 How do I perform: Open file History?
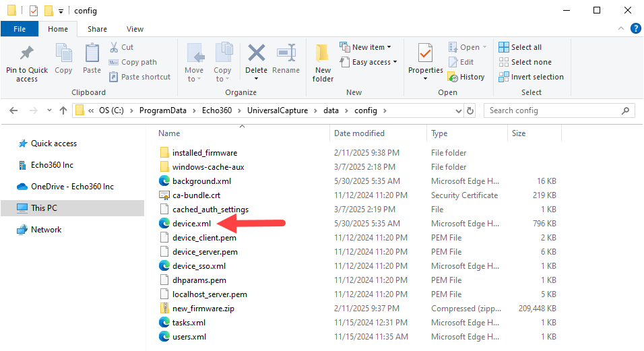pos(467,77)
